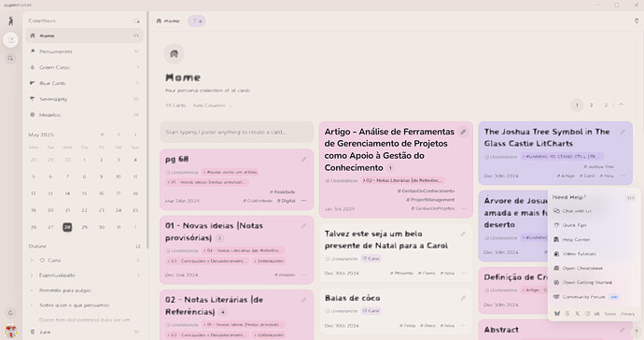Toggle Unminimize on pg 68 card
This screenshot has width=644, height=340.
click(x=182, y=172)
